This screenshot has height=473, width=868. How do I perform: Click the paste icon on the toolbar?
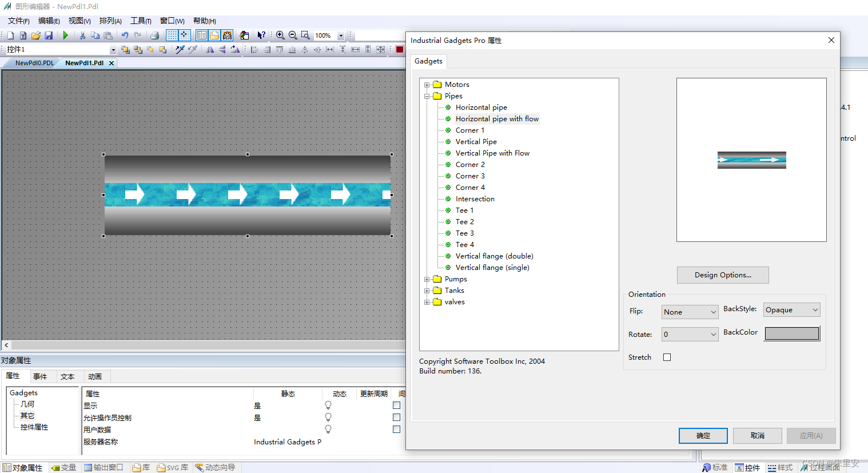pyautogui.click(x=107, y=35)
